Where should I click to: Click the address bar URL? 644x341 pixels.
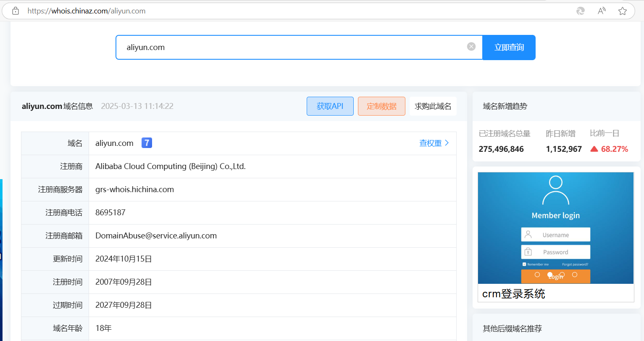pos(87,11)
